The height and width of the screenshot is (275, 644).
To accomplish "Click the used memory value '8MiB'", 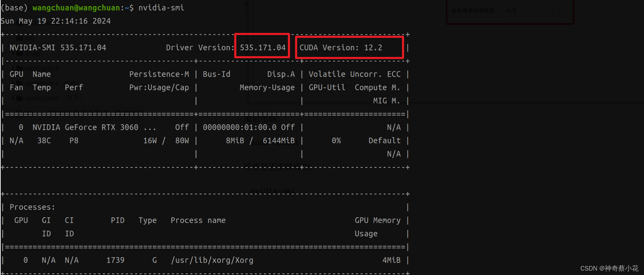I will click(x=235, y=141).
